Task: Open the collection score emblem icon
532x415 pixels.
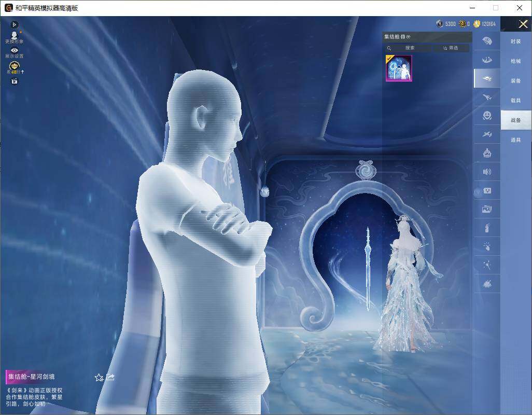Action: point(14,67)
